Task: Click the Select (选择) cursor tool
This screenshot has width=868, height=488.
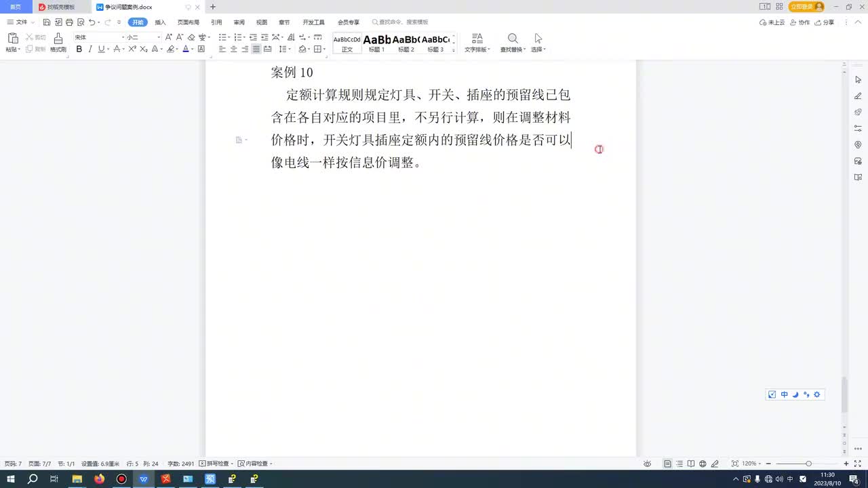Action: click(x=538, y=43)
